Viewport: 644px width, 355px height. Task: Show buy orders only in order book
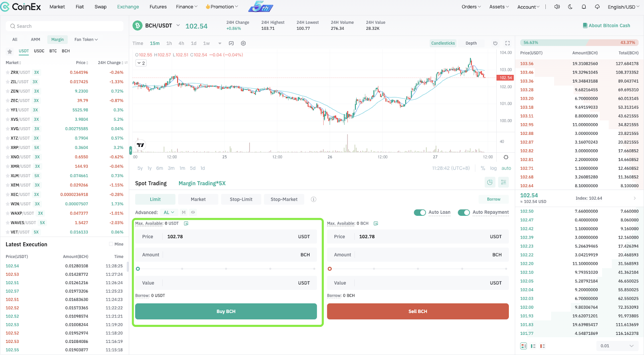click(533, 346)
